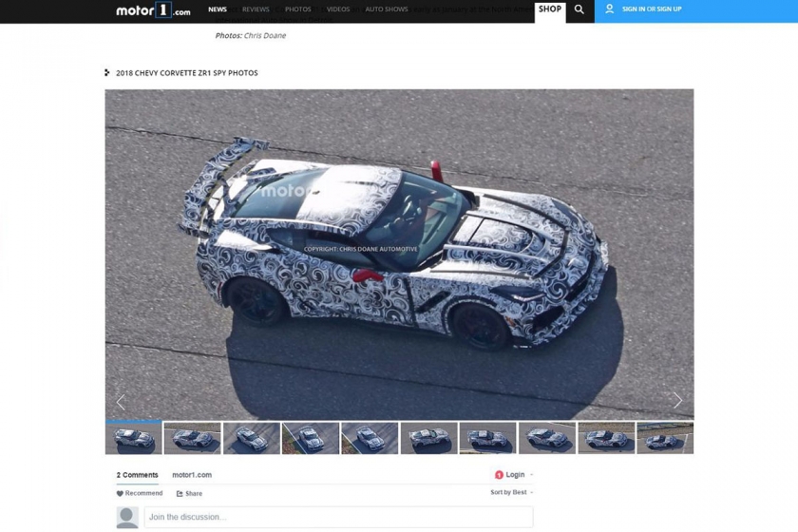Select the first gallery thumbnail

pos(133,438)
